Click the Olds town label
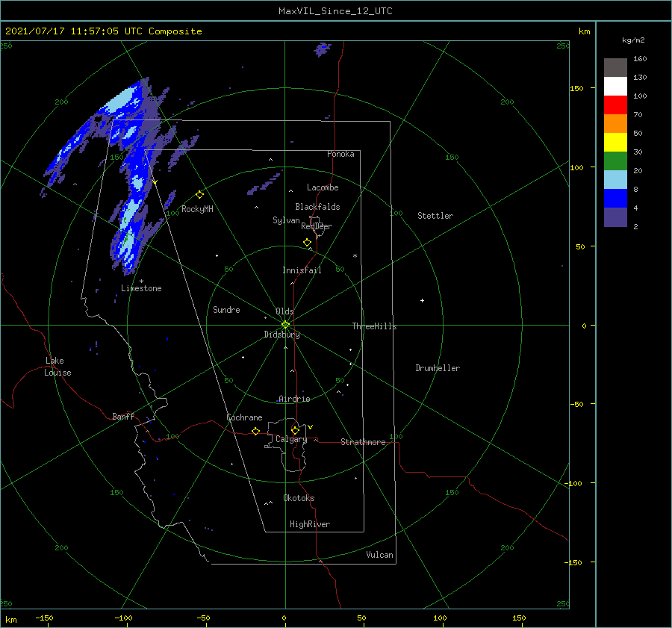This screenshot has width=672, height=628. (284, 311)
